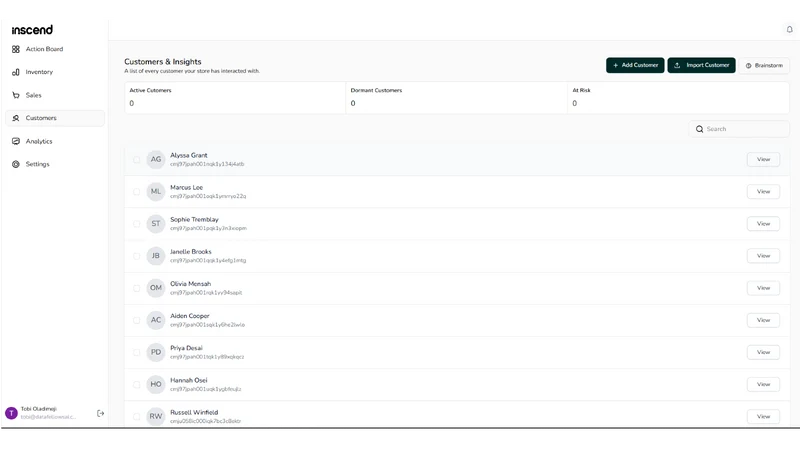Click the Action Board grid icon
This screenshot has width=800, height=450.
pos(16,49)
